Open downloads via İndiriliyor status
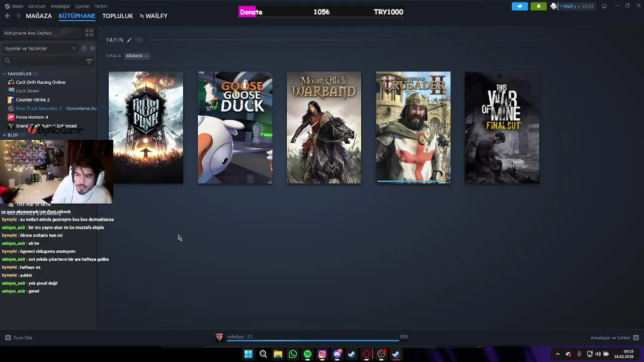644x362 pixels. 239,337
